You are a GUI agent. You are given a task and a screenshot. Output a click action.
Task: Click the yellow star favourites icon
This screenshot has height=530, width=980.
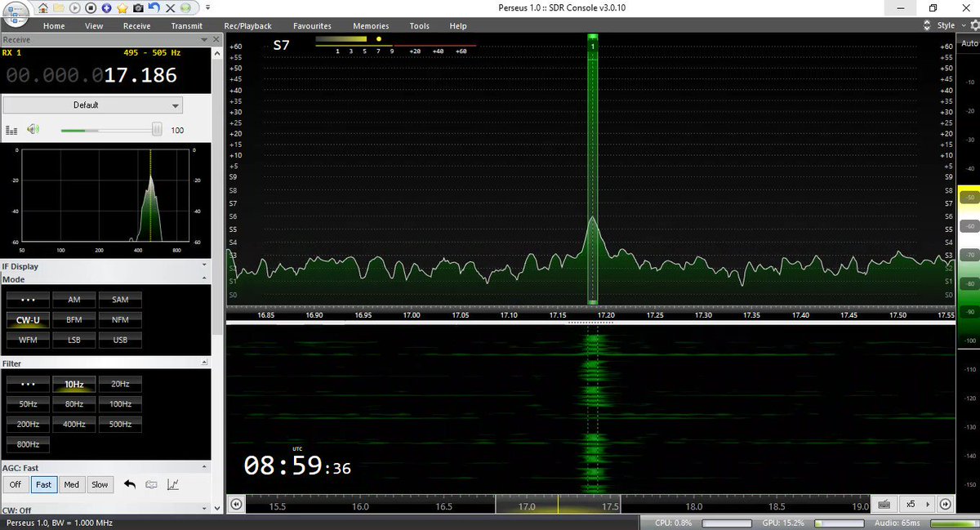click(122, 7)
